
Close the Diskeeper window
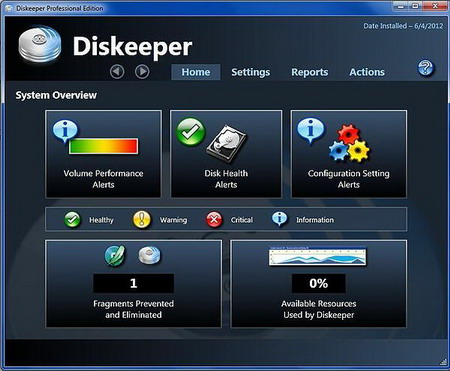[435, 6]
